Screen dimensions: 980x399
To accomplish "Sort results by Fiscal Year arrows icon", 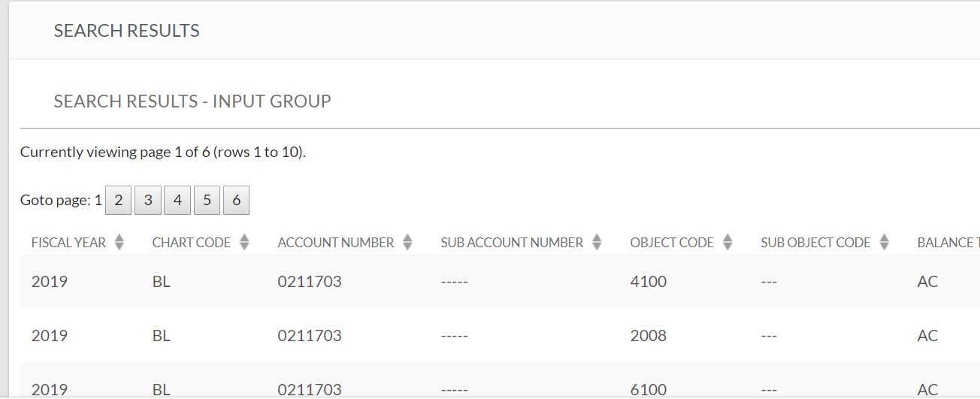I will pyautogui.click(x=119, y=243).
